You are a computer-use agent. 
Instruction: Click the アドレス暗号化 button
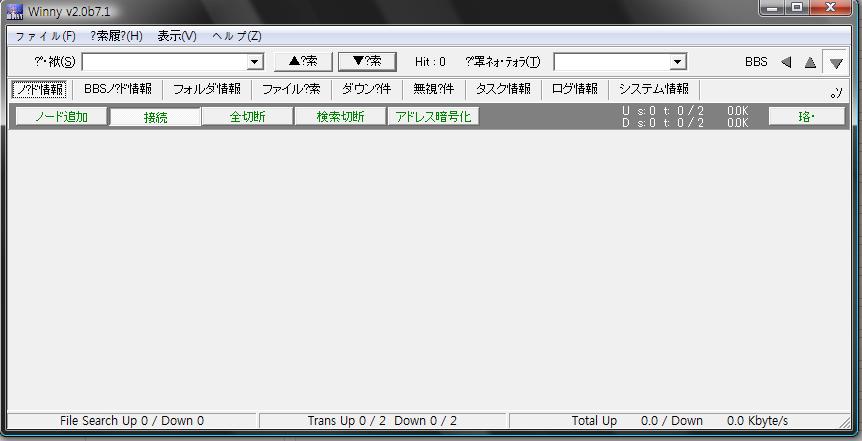pos(433,117)
